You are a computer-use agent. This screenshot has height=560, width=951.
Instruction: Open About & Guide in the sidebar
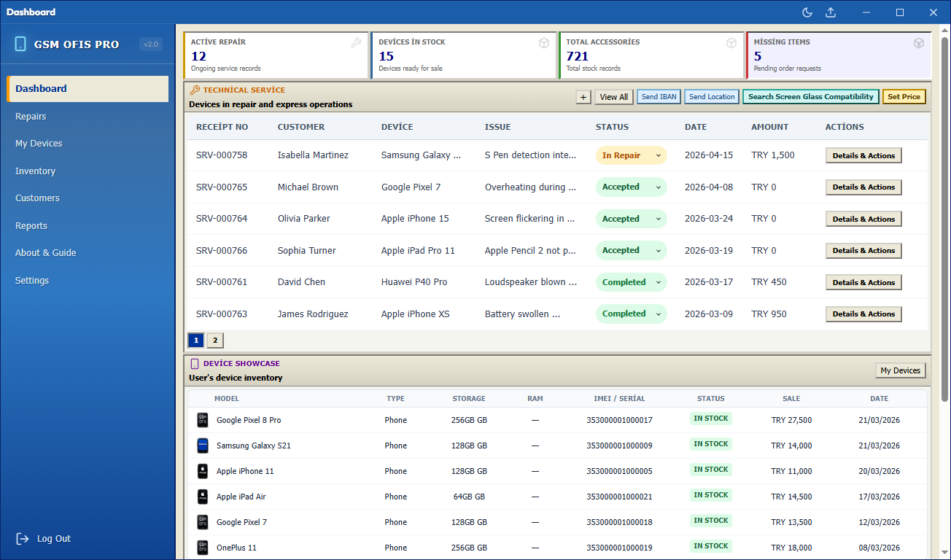click(x=88, y=253)
